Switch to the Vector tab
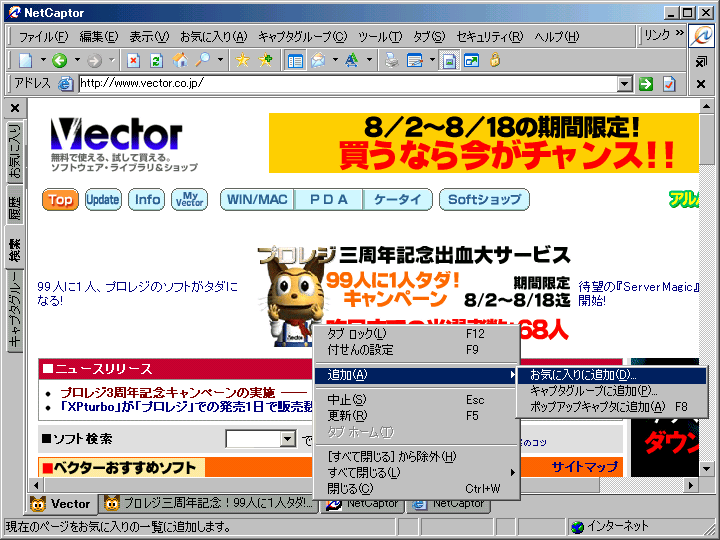Screen dimensions: 720x540 click(x=62, y=504)
